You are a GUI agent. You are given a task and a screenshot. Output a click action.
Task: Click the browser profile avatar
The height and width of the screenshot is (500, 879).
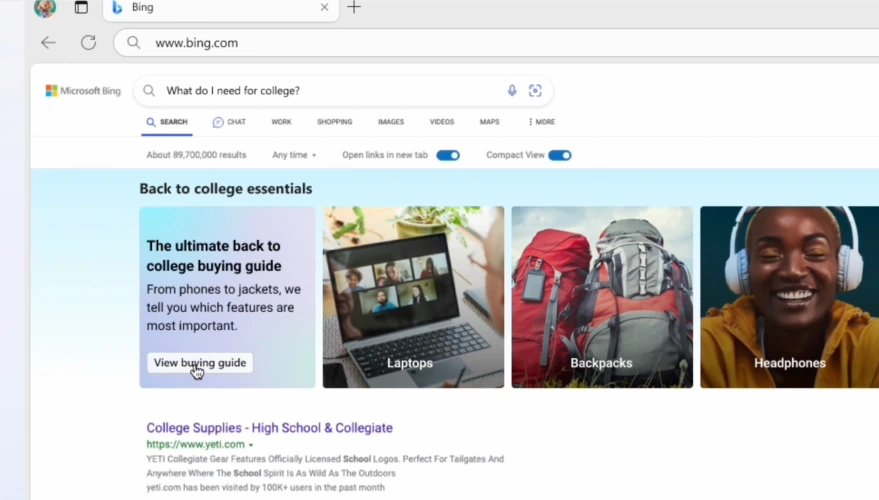45,8
